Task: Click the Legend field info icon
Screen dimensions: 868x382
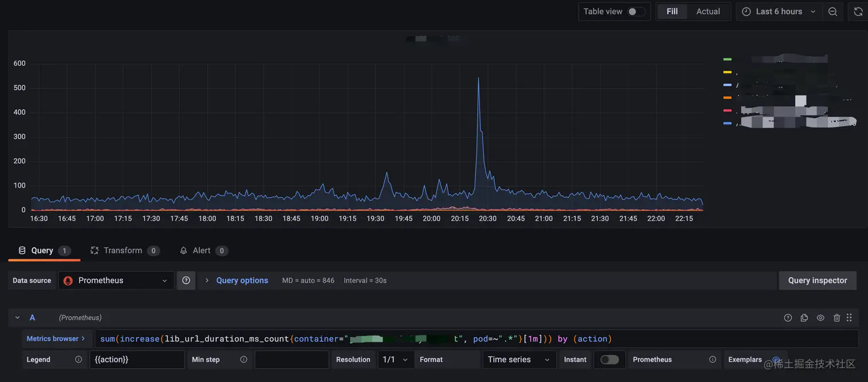Action: coord(79,360)
